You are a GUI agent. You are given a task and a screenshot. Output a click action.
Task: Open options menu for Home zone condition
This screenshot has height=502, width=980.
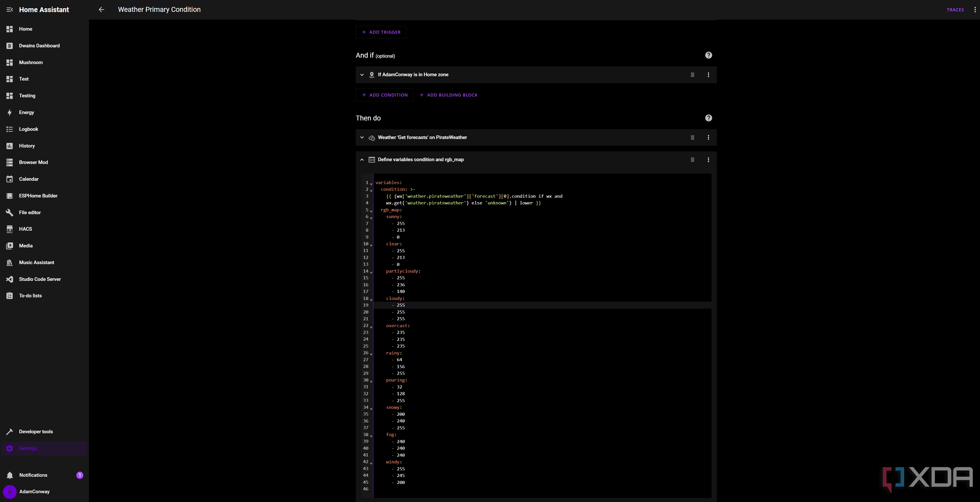(708, 75)
